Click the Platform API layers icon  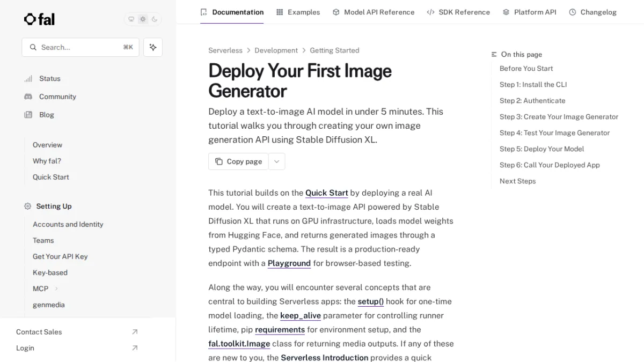pyautogui.click(x=506, y=12)
